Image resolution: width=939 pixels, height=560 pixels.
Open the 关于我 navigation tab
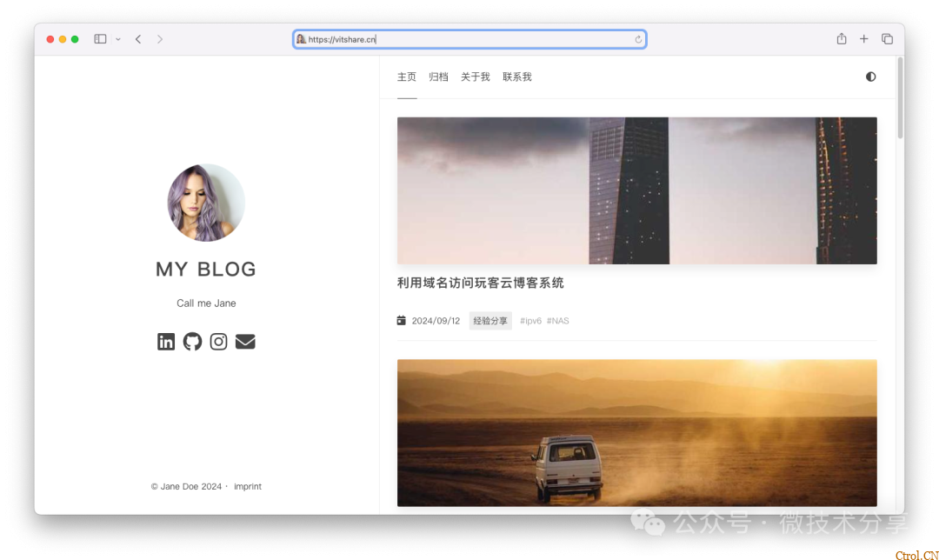click(x=475, y=77)
